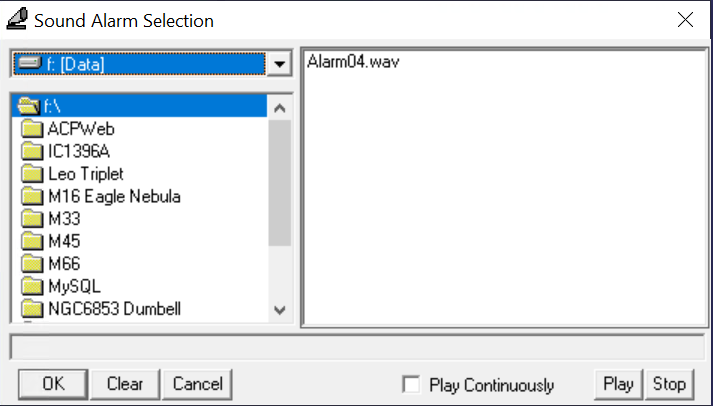The image size is (713, 406).
Task: Stop the alarm sound playback
Action: point(669,384)
